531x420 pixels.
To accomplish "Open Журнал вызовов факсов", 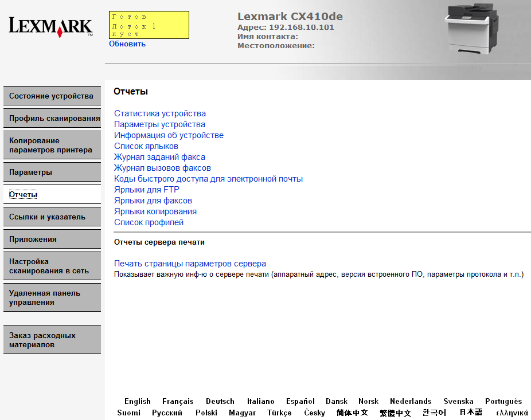I will 162,168.
